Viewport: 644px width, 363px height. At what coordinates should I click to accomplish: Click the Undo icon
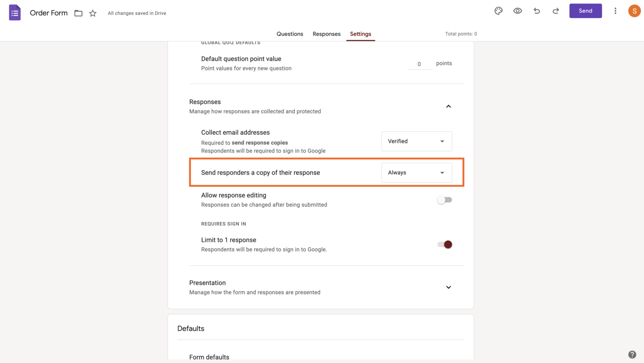click(x=537, y=10)
